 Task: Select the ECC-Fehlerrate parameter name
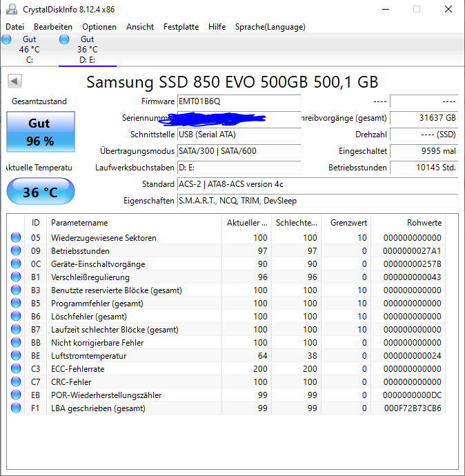(78, 369)
